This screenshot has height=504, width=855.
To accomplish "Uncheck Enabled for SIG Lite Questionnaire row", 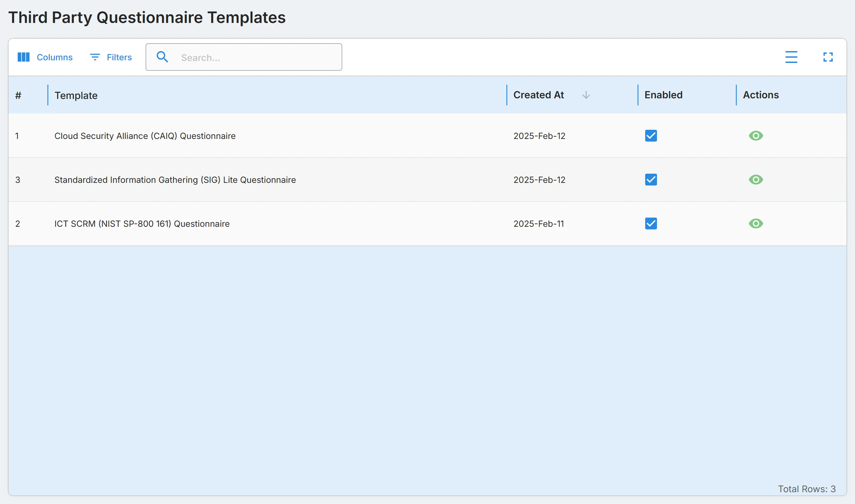I will (x=651, y=180).
